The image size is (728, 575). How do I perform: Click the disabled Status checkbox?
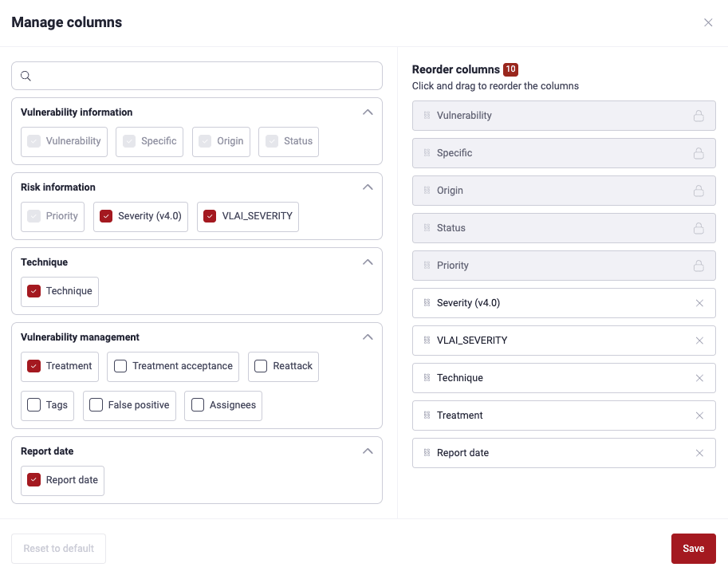pyautogui.click(x=272, y=140)
